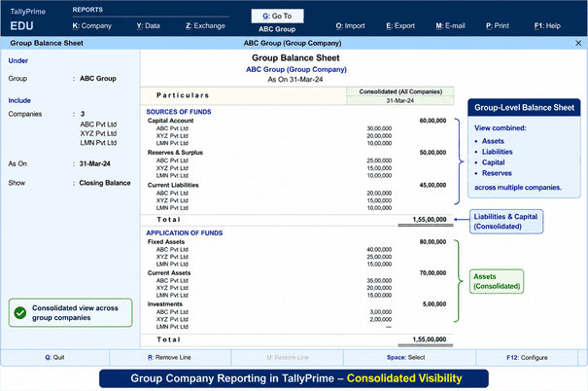Open the O: Import menu
Viewport: 588px width, 391px height.
[x=350, y=26]
